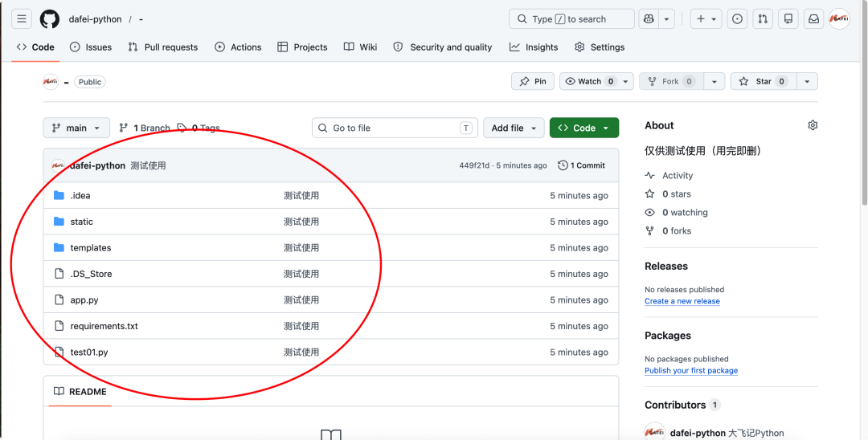Open the .idea folder

coord(80,195)
